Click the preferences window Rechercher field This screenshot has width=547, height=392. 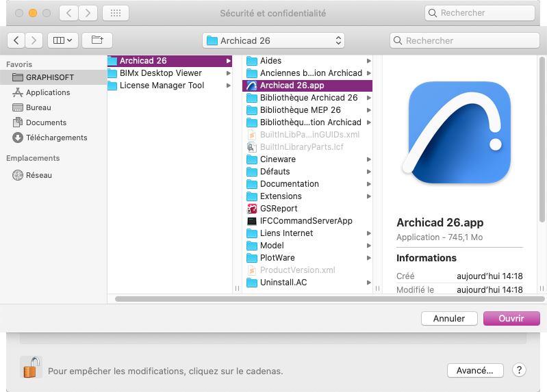(x=480, y=13)
